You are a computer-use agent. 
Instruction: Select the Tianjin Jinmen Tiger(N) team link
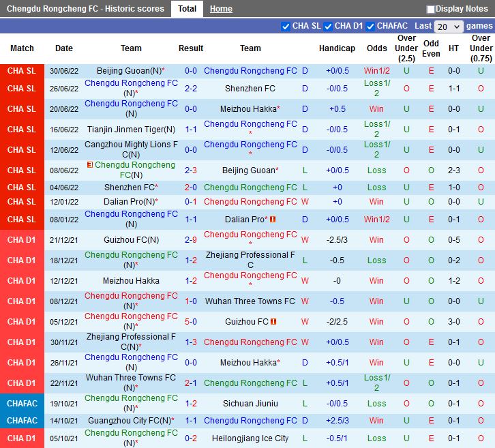131,130
